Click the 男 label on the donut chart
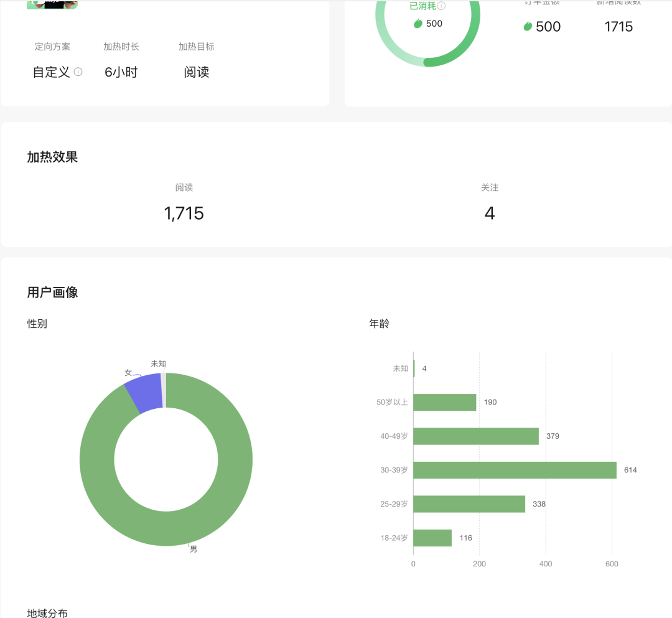This screenshot has width=672, height=618. click(194, 549)
